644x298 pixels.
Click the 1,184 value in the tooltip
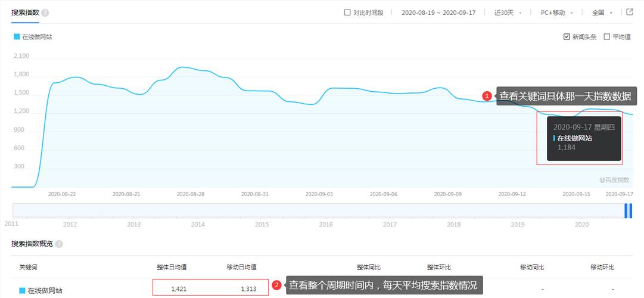click(567, 148)
